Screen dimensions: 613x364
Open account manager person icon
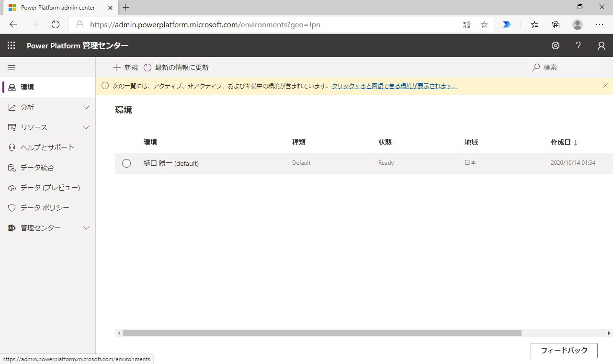602,45
